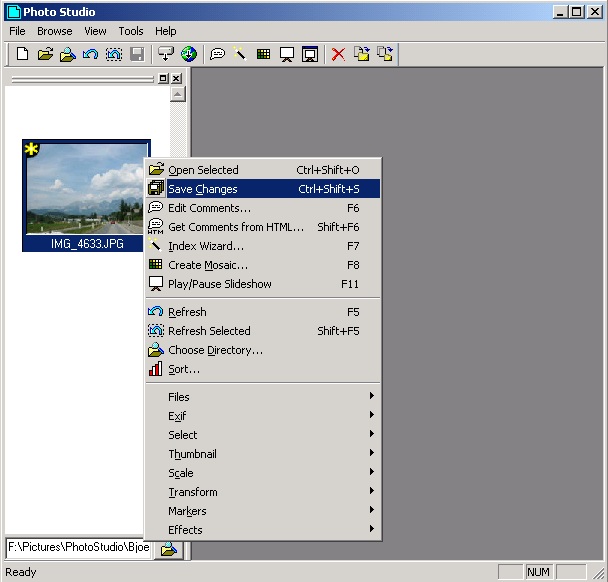Click the Save floppy disk toolbar icon

(136, 54)
